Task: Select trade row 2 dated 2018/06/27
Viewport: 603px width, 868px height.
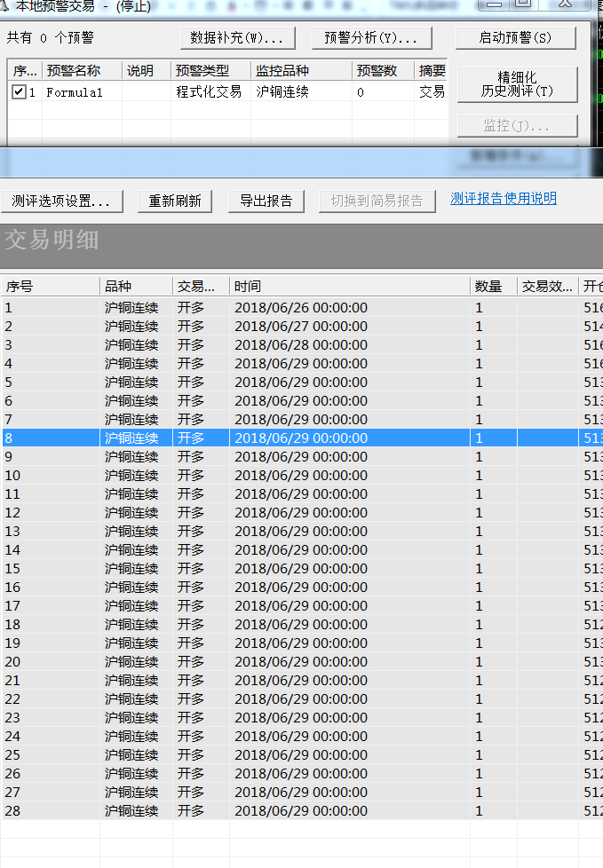Action: pos(301,327)
